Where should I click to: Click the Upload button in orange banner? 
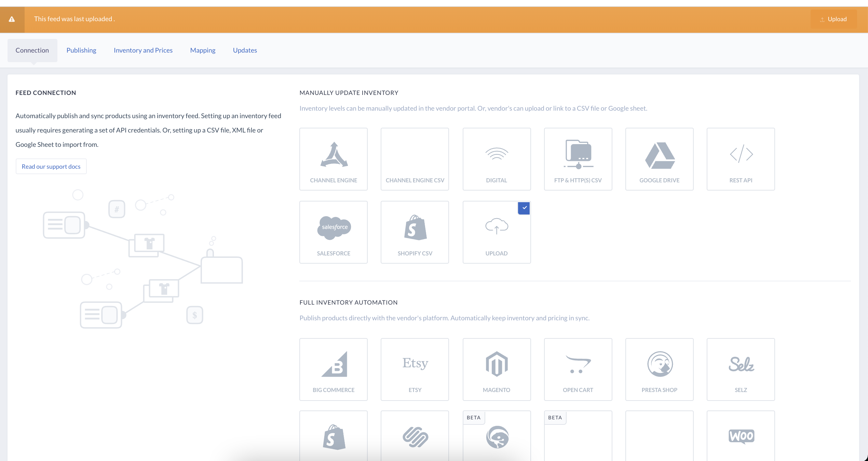tap(833, 19)
